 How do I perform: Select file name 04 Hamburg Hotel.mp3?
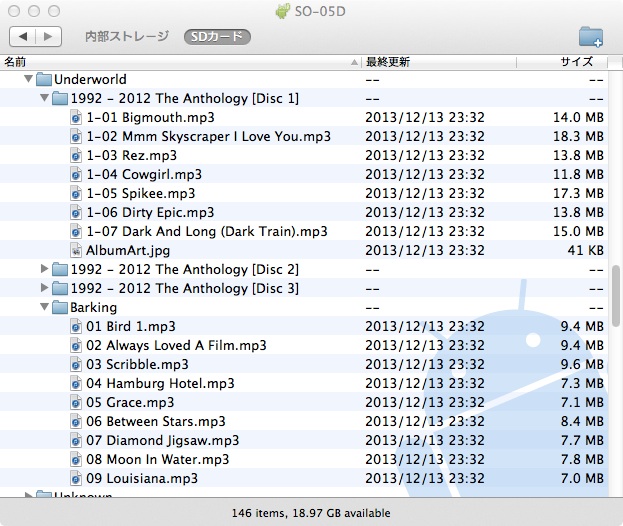tap(161, 384)
